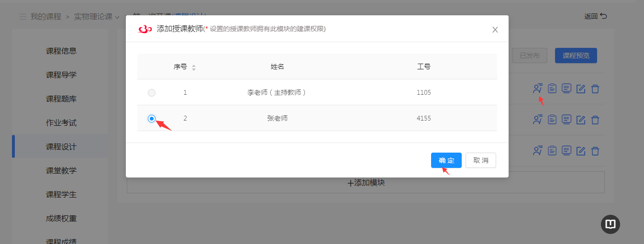The image size is (644, 244).
Task: Click teacher name 李老师（主持教师）
Action: click(278, 92)
